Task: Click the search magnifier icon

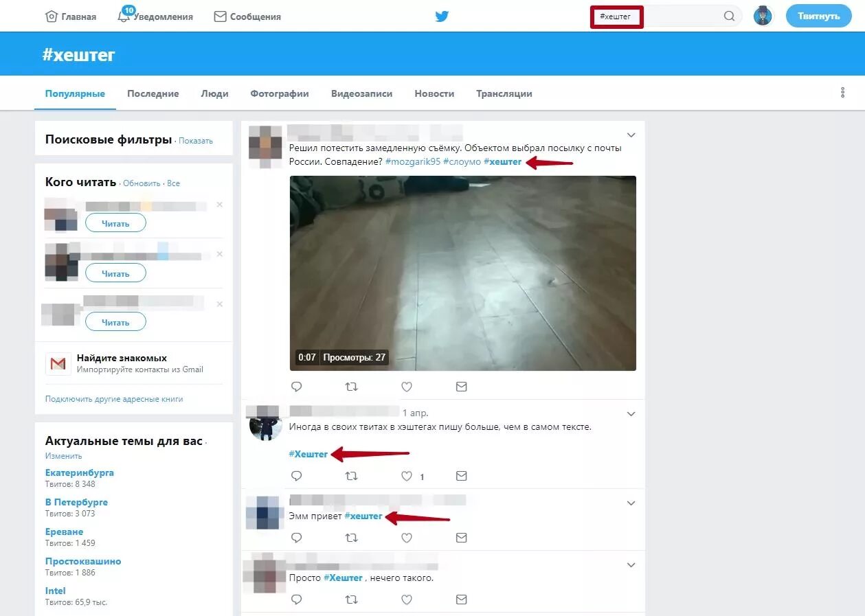Action: point(730,16)
